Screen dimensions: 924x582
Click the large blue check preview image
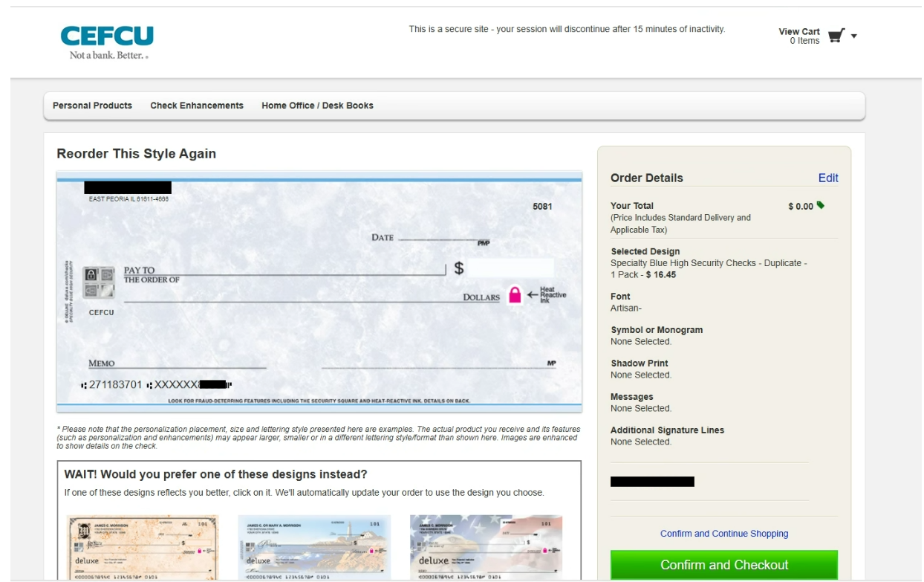point(319,292)
